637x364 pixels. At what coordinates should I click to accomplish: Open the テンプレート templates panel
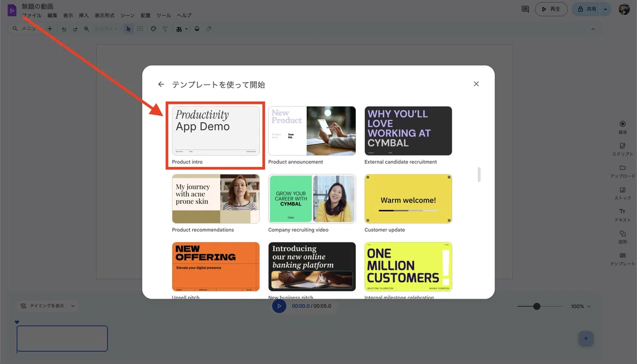623,259
